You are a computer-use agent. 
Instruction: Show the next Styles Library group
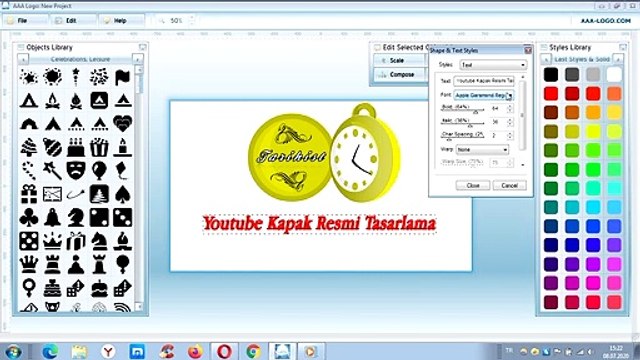pyautogui.click(x=618, y=60)
